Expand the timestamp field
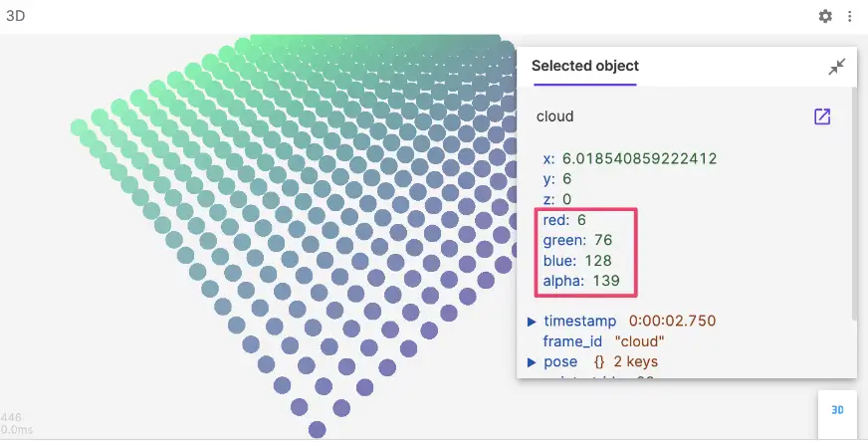This screenshot has height=442, width=868. click(533, 321)
